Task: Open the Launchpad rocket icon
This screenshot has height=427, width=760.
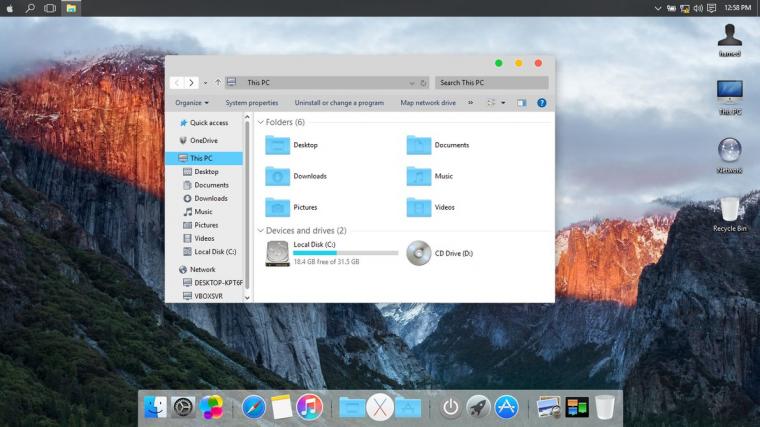Action: [x=478, y=407]
